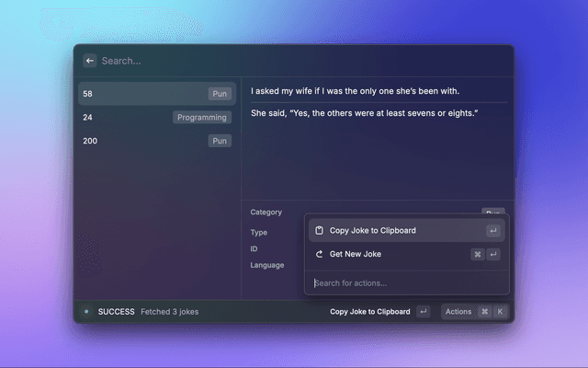This screenshot has height=368, width=588.
Task: Click the K key badge in the footer
Action: pos(500,312)
